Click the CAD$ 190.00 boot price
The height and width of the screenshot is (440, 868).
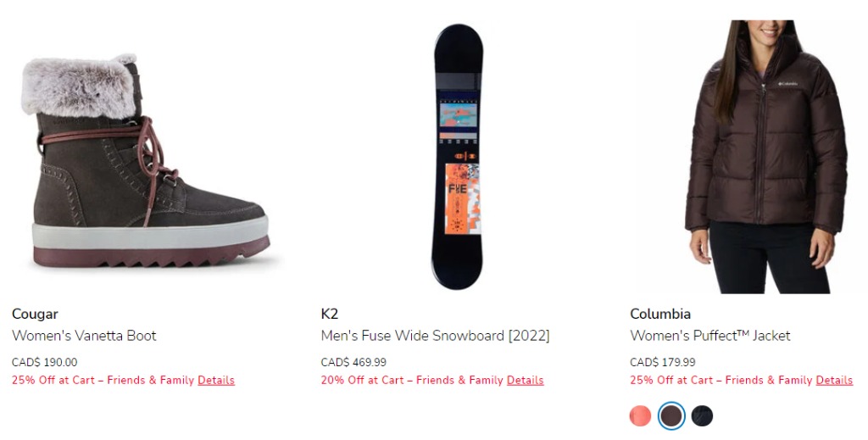pyautogui.click(x=44, y=363)
